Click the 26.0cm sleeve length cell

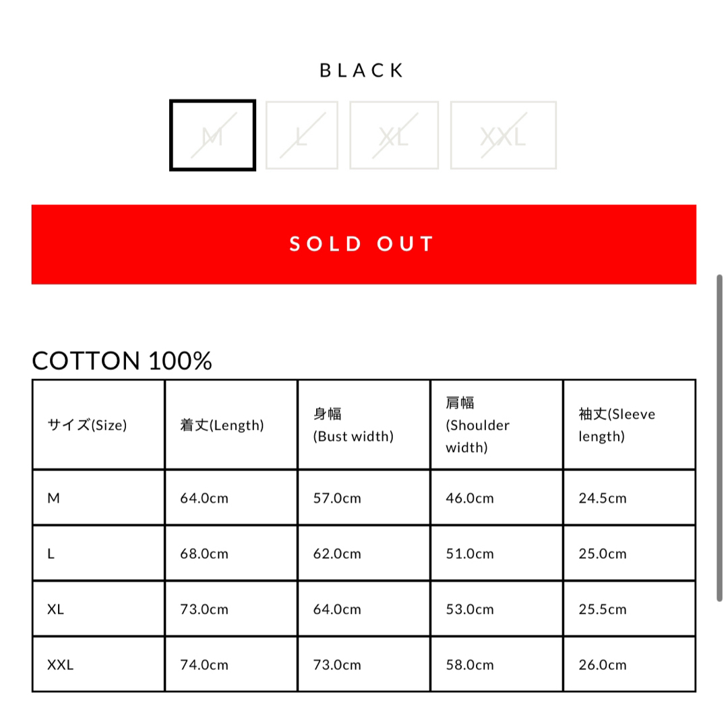point(630,665)
